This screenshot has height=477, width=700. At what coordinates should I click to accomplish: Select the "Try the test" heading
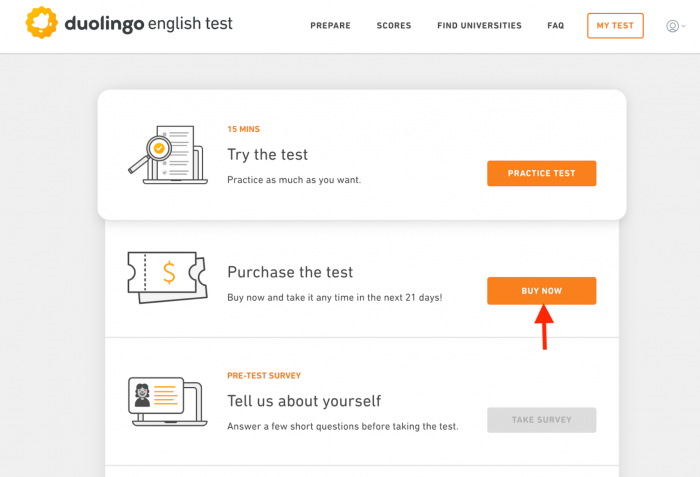tap(267, 155)
